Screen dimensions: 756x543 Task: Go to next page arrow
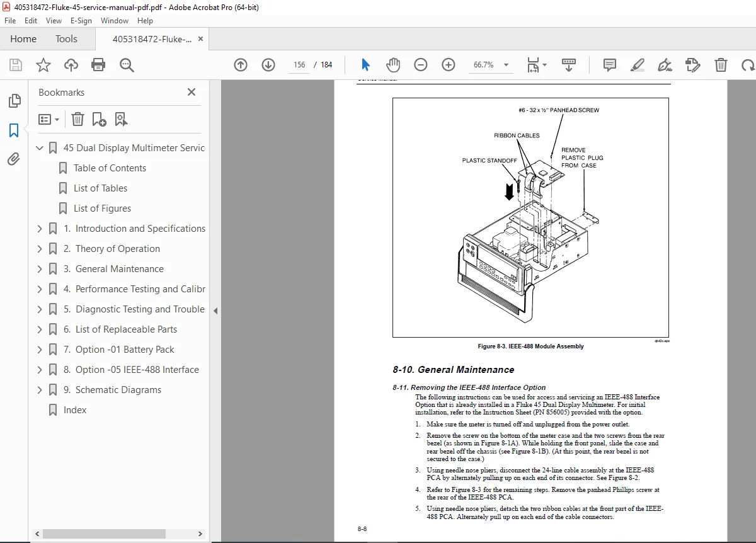[268, 65]
